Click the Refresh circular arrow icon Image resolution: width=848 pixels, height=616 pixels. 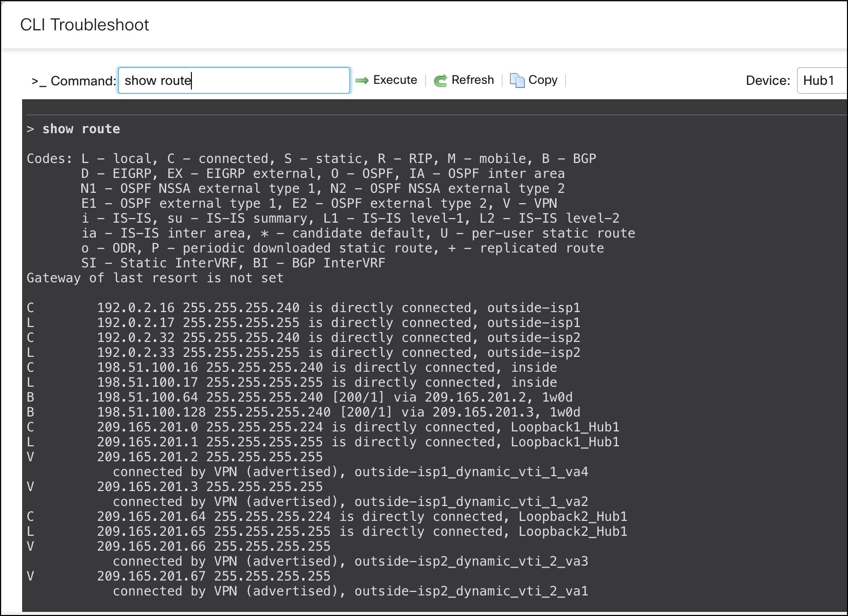tap(440, 80)
